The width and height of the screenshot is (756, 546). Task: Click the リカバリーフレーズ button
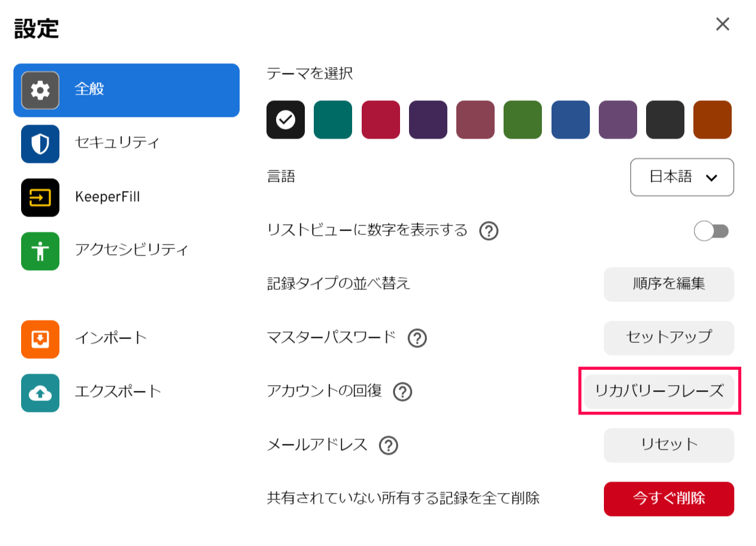click(660, 392)
